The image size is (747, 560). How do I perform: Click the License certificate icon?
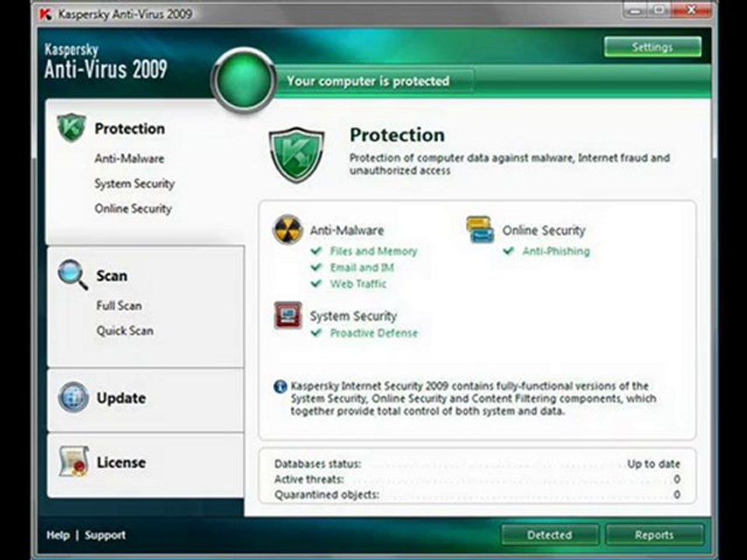pyautogui.click(x=74, y=461)
